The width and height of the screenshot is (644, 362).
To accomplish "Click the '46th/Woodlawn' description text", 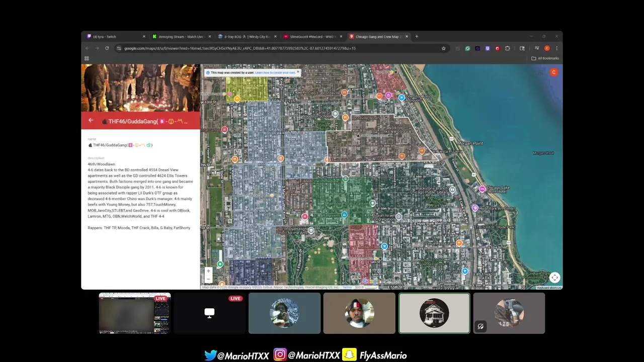I will pos(102,164).
